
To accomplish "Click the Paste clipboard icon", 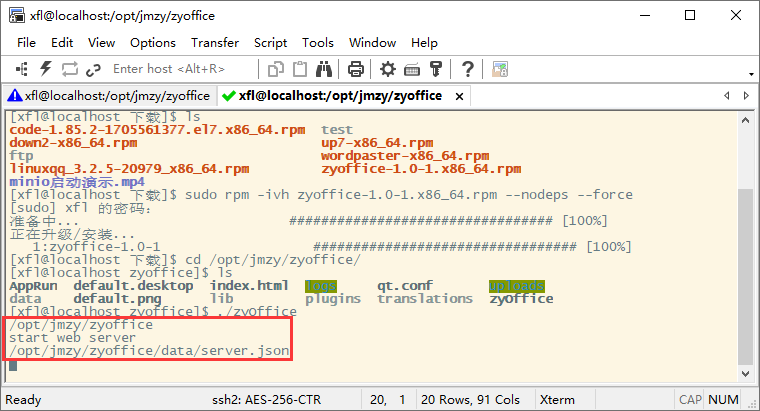I will (x=300, y=69).
